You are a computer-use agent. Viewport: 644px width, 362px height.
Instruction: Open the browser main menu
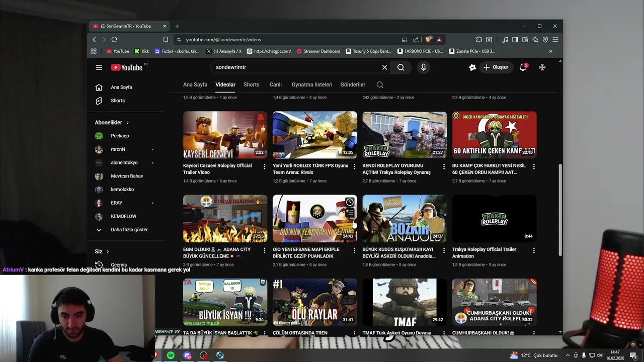(555, 40)
